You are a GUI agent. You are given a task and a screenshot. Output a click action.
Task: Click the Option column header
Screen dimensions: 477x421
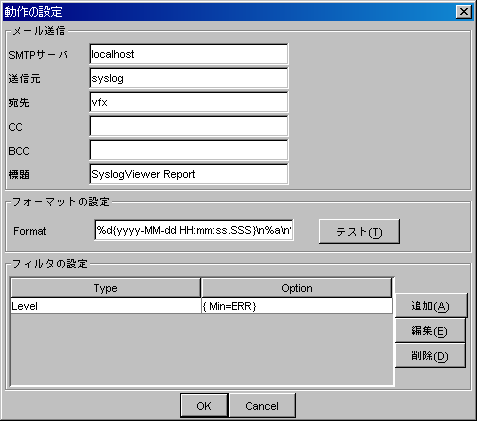pos(297,288)
